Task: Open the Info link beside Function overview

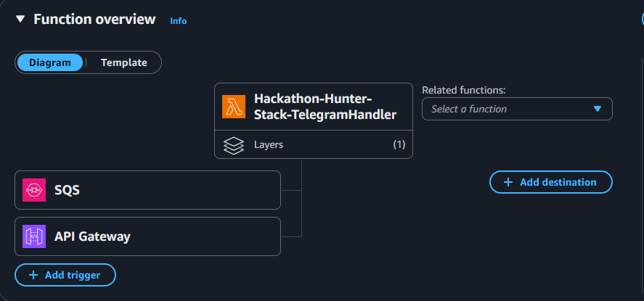Action: (x=178, y=21)
